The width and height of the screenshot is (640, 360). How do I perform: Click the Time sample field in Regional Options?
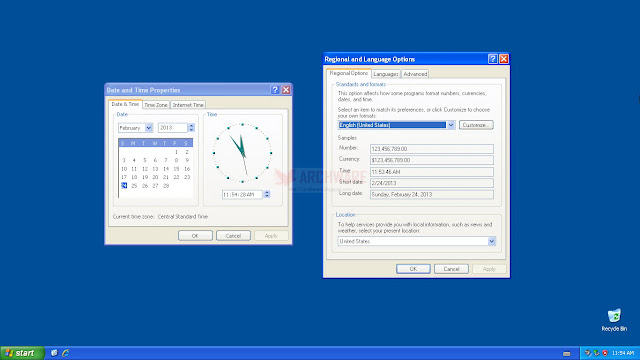click(x=432, y=172)
